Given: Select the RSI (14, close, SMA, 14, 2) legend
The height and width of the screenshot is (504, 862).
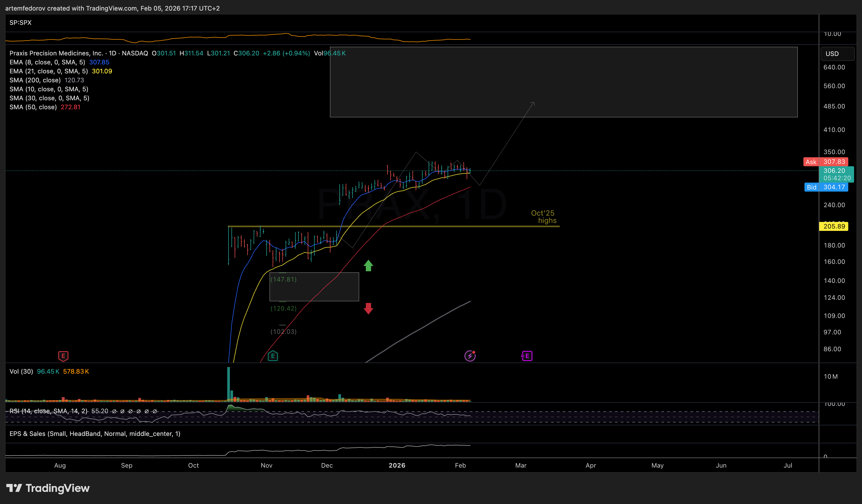Looking at the screenshot, I should (48, 411).
